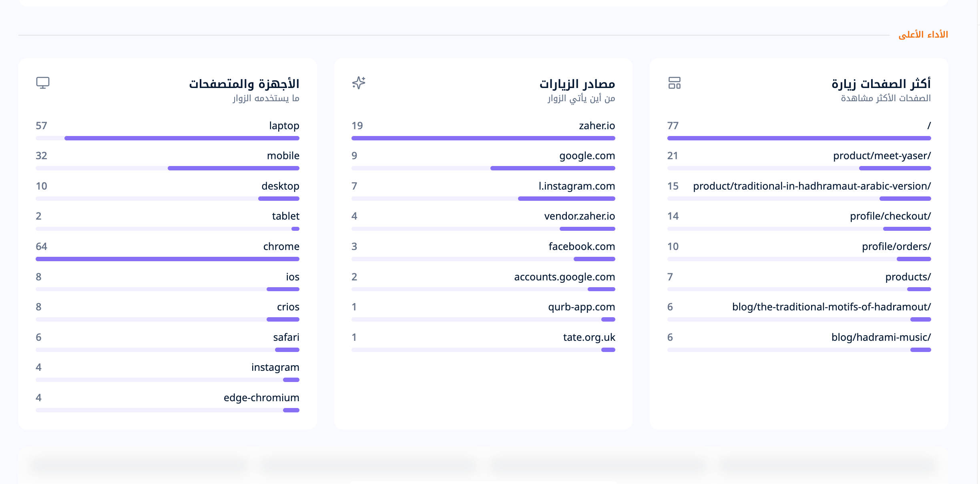Open the traditional-in-hadhramaut-arabic-version product page

coord(812,186)
